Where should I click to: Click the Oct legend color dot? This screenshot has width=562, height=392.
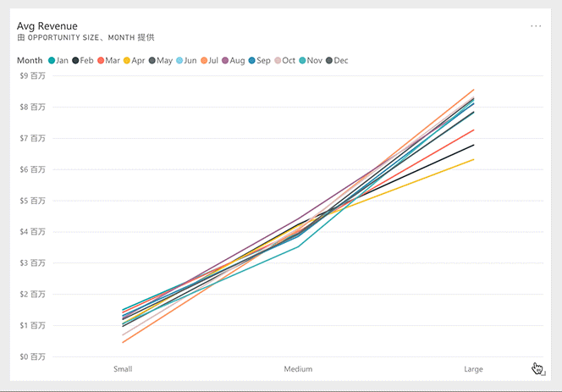(278, 61)
